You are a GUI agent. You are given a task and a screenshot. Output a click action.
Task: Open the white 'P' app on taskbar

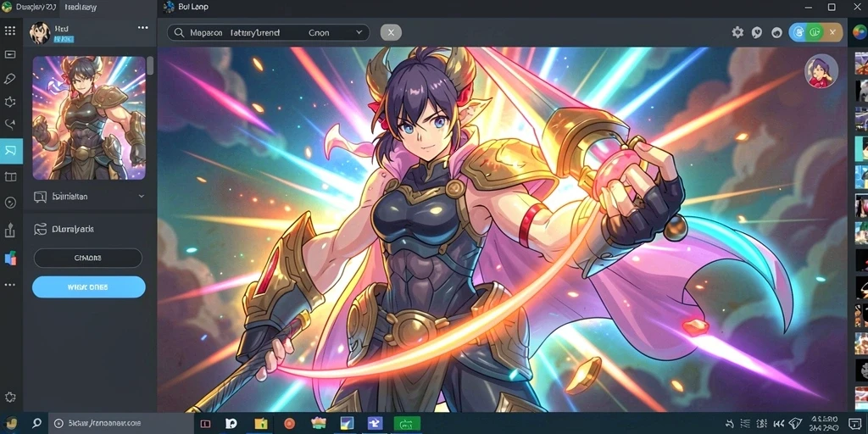231,424
